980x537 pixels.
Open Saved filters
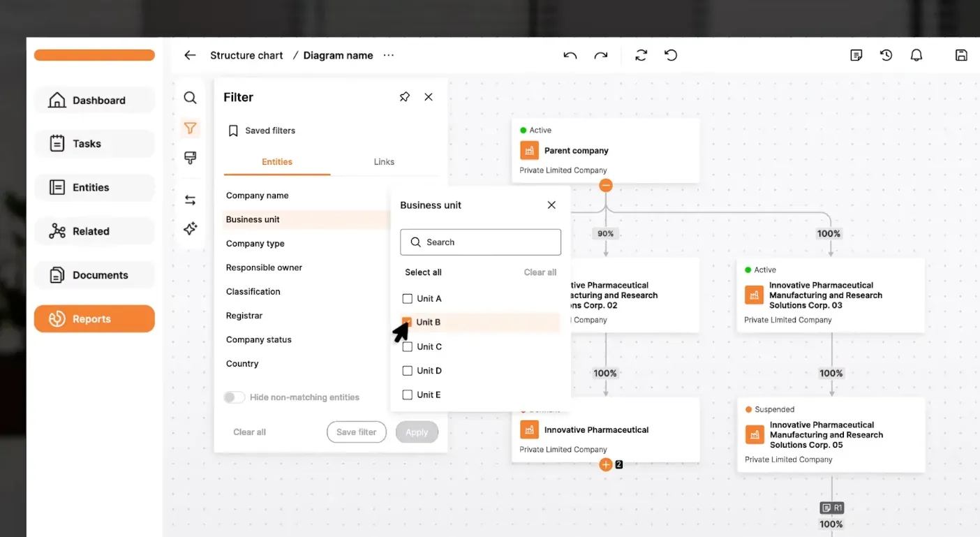tap(262, 131)
